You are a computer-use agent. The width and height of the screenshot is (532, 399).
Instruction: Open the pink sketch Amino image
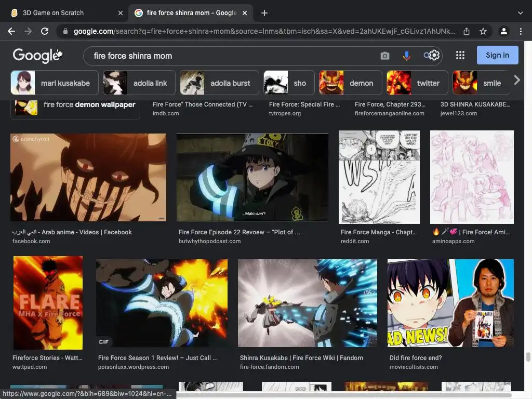point(472,177)
